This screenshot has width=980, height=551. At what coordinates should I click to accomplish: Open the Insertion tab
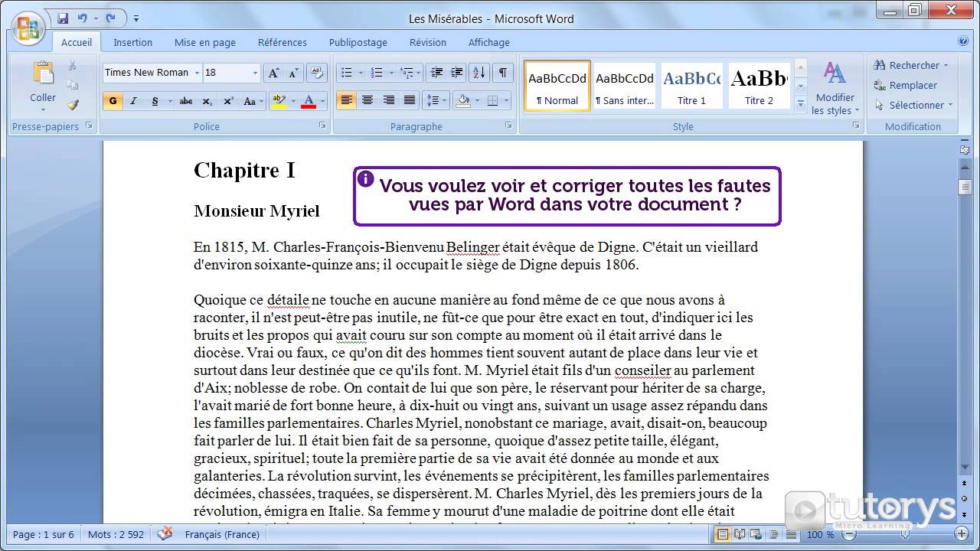(133, 42)
